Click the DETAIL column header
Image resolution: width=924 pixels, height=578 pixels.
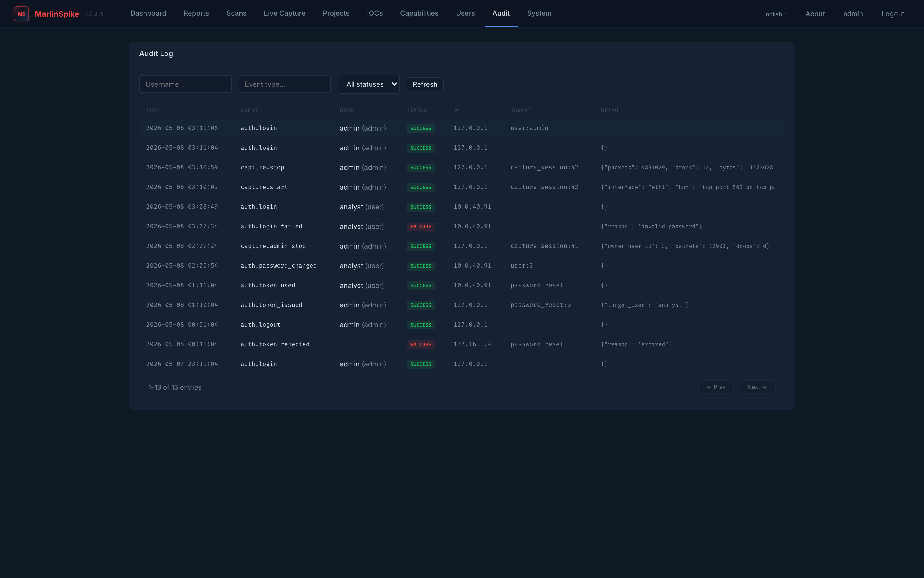pyautogui.click(x=610, y=110)
